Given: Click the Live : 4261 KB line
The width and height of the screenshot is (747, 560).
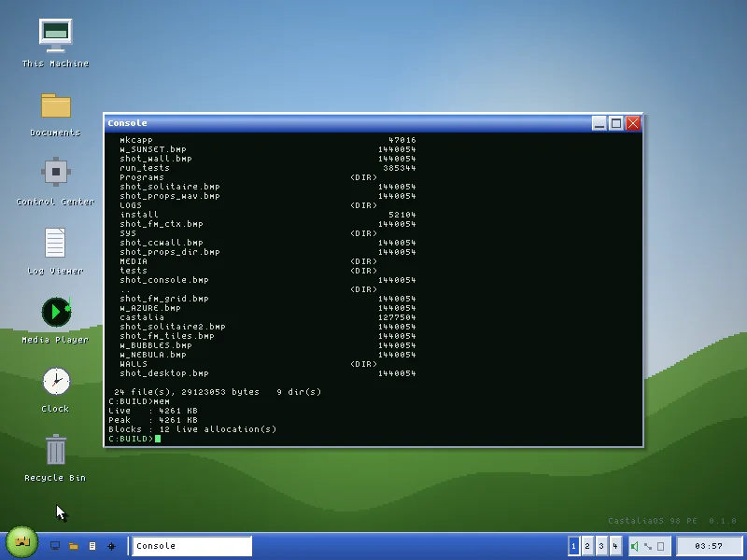Looking at the screenshot, I should (153, 411).
